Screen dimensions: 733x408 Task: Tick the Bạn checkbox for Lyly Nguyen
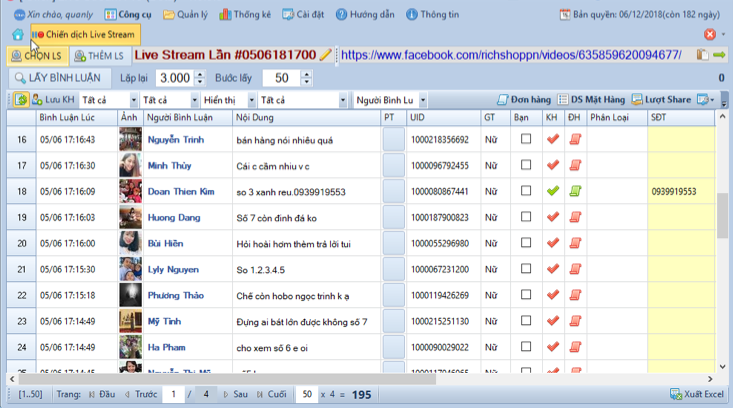tap(526, 269)
